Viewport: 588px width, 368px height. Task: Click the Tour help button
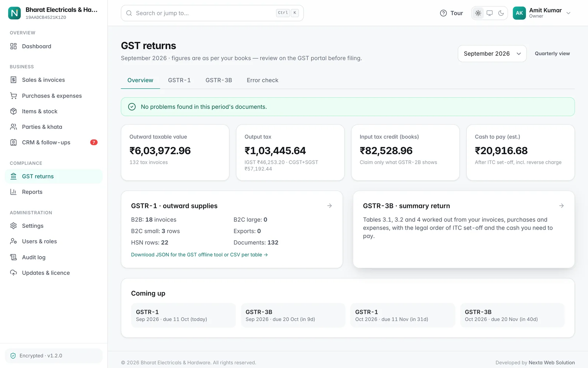(451, 13)
